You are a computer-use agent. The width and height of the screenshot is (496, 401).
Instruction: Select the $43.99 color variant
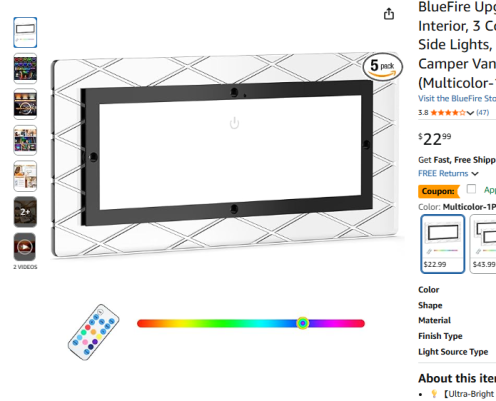(x=483, y=244)
